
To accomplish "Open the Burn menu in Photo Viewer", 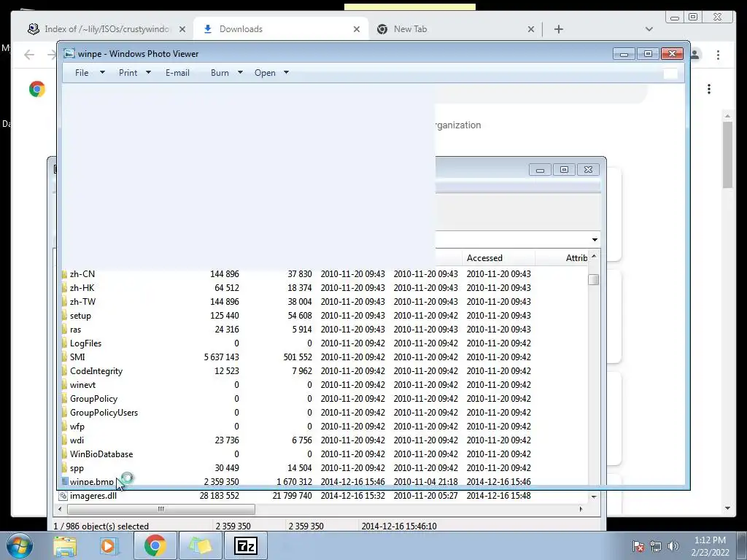I will [220, 73].
